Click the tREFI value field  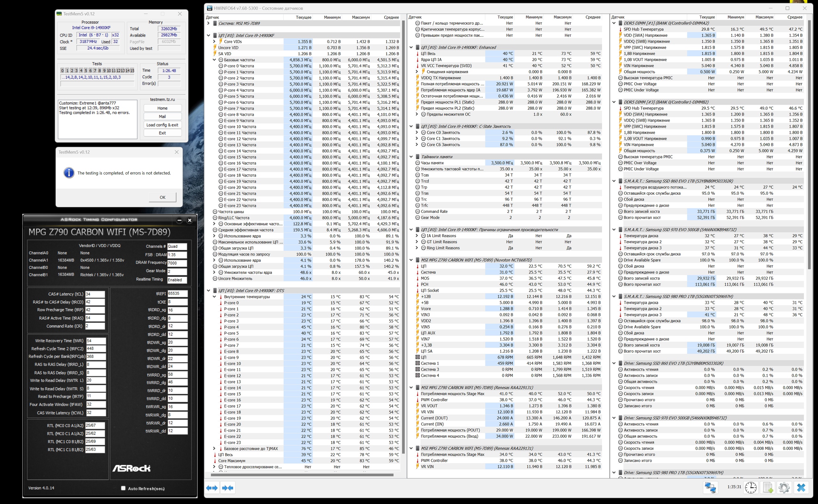177,294
